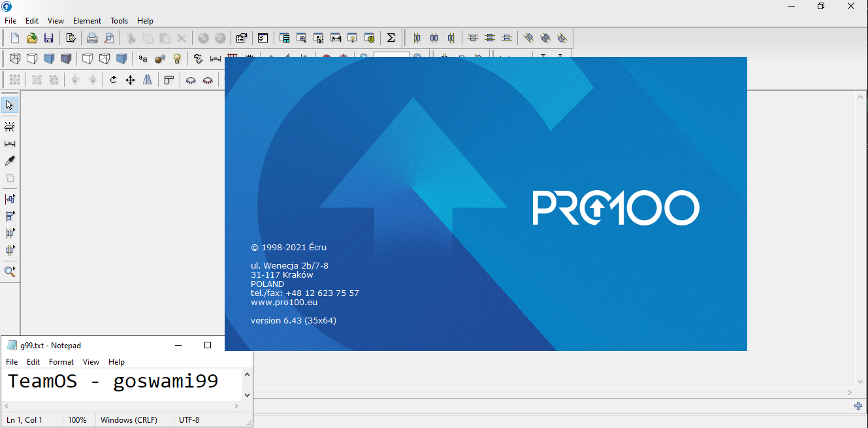Open print preview magnifier-page icon
This screenshot has width=868, height=428.
click(x=109, y=38)
